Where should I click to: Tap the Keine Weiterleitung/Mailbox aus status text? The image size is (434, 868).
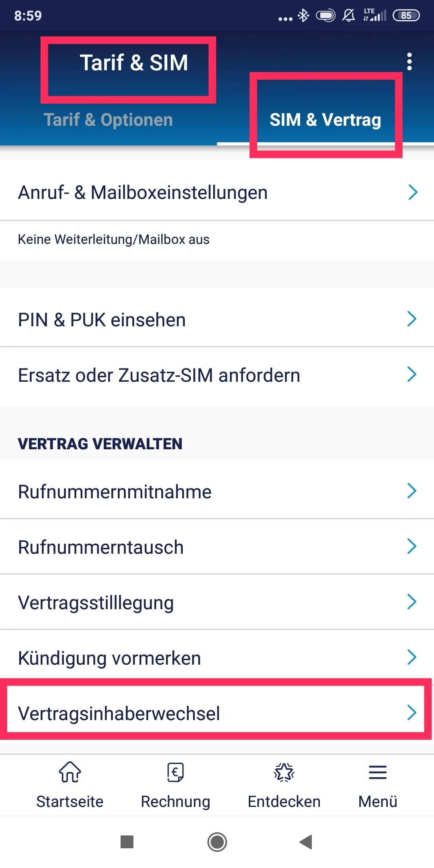tap(114, 240)
